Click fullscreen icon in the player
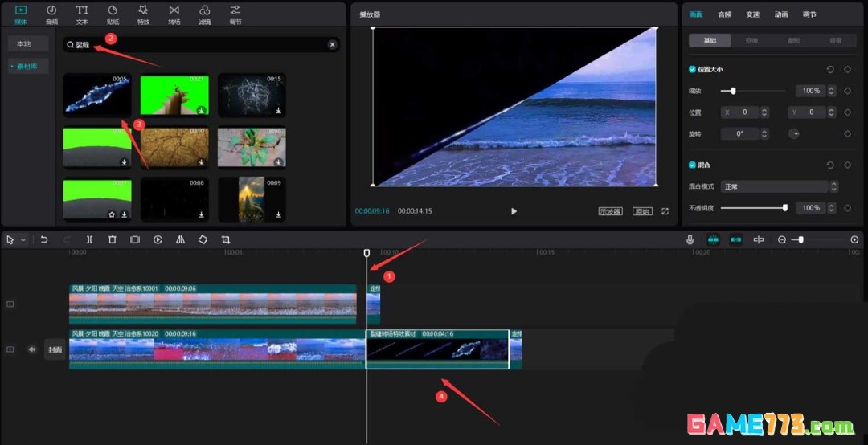This screenshot has height=445, width=868. (x=665, y=211)
